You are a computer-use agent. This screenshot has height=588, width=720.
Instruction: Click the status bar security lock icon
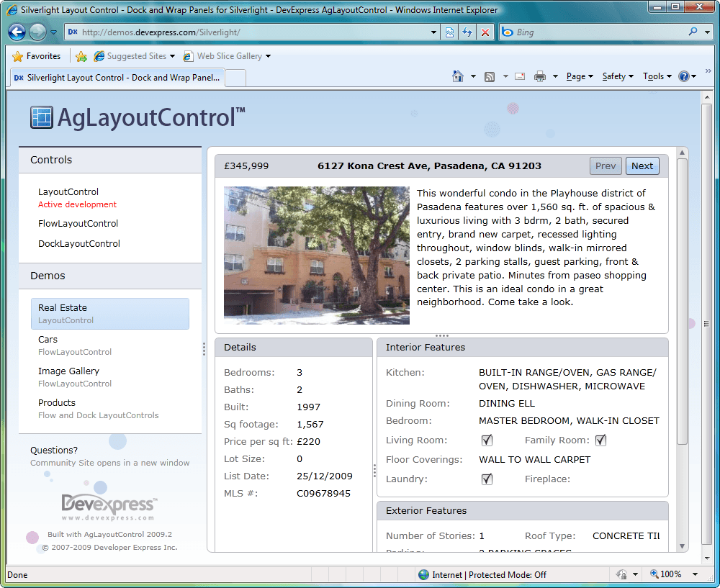(622, 574)
